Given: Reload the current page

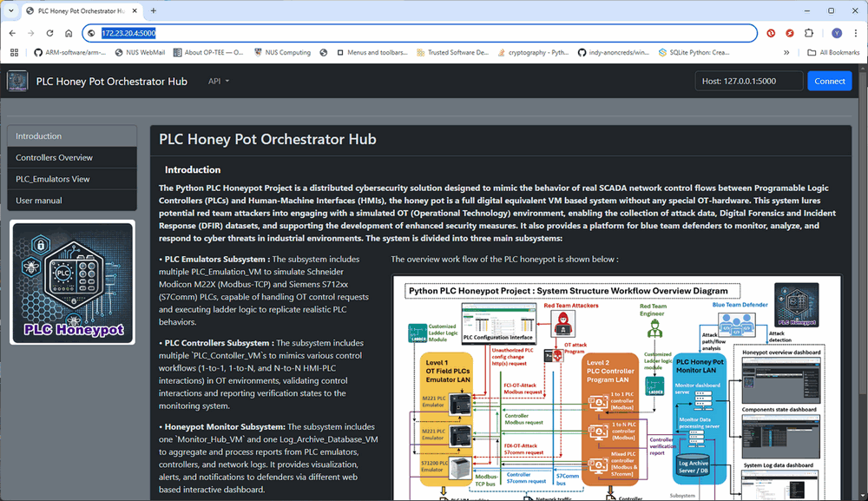Looking at the screenshot, I should click(49, 33).
